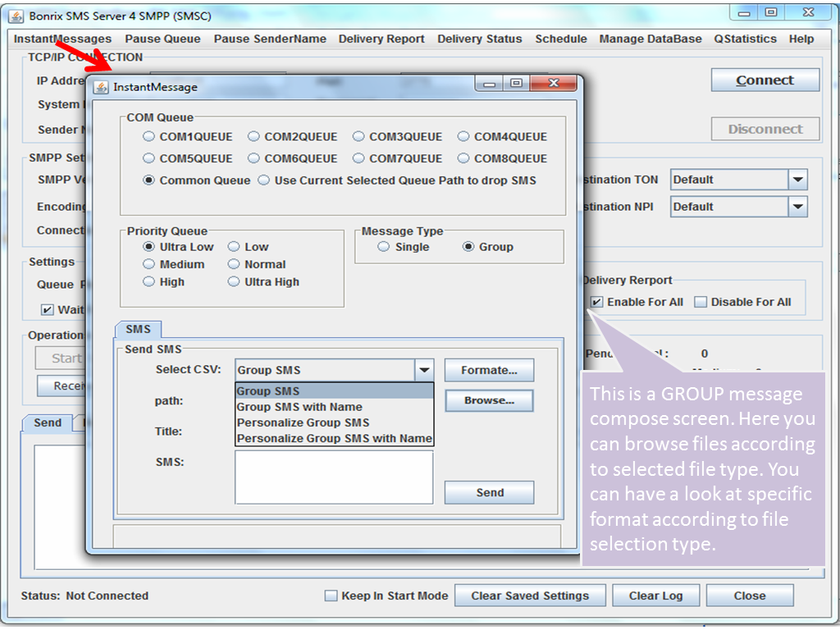The image size is (840, 630).
Task: Switch message type to Single
Action: point(383,247)
